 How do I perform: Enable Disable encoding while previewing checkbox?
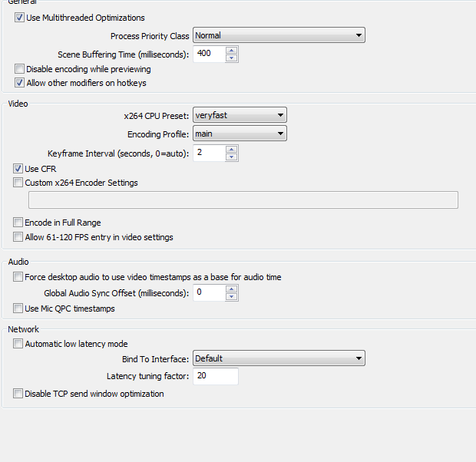click(x=19, y=69)
